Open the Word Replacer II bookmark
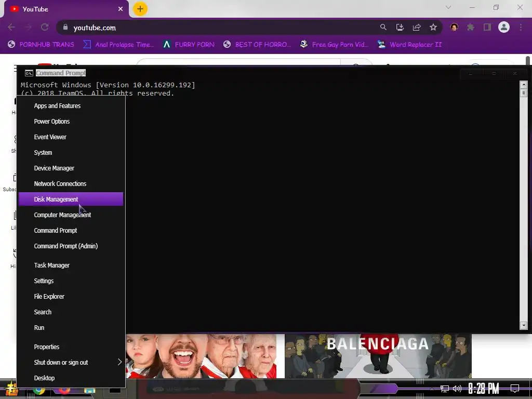The height and width of the screenshot is (399, 532). 409,45
